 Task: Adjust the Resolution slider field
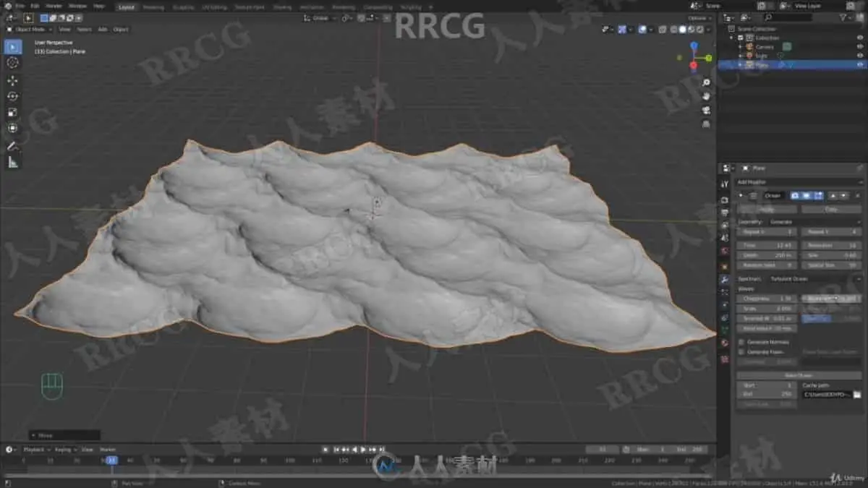click(x=831, y=245)
